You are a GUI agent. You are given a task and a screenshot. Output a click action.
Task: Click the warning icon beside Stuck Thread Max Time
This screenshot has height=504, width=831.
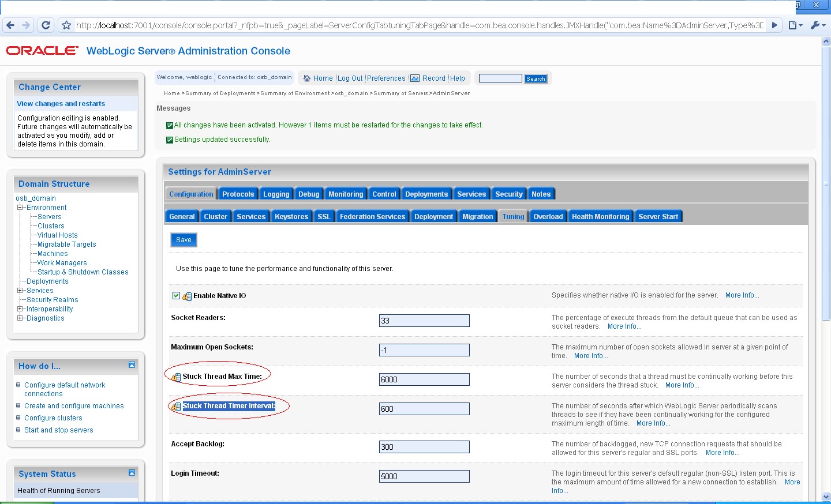(176, 377)
